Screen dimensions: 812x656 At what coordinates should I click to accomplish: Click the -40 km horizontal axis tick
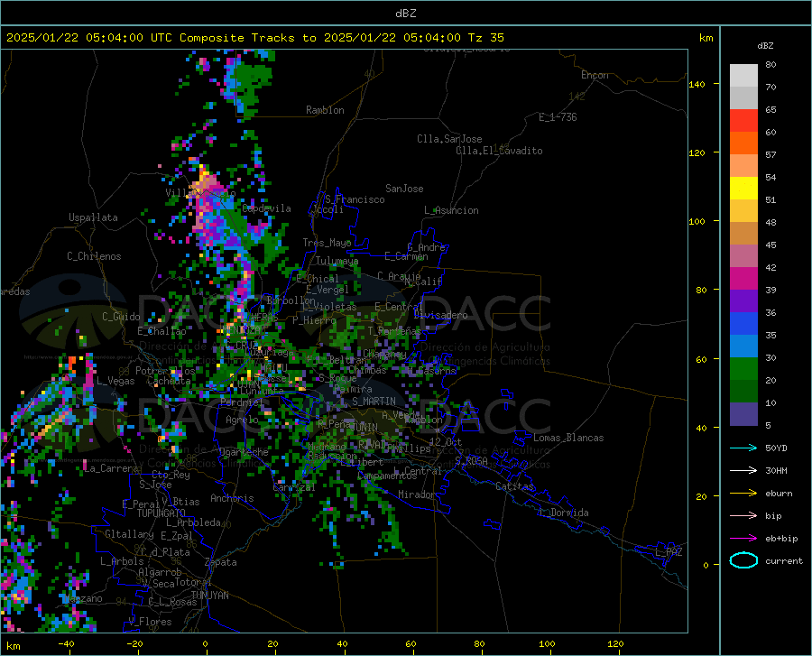[66, 643]
